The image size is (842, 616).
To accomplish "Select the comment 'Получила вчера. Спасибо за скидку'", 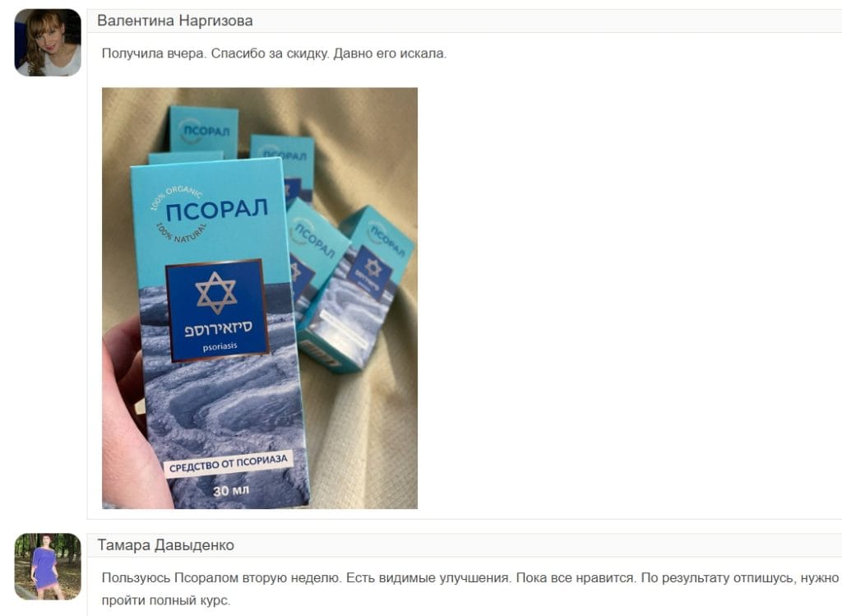I will coord(274,53).
